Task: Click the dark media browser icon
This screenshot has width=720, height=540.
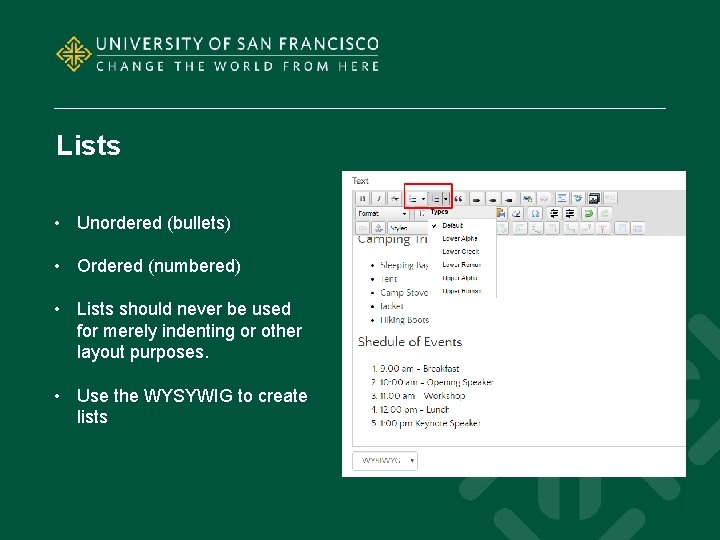Action: tap(595, 198)
